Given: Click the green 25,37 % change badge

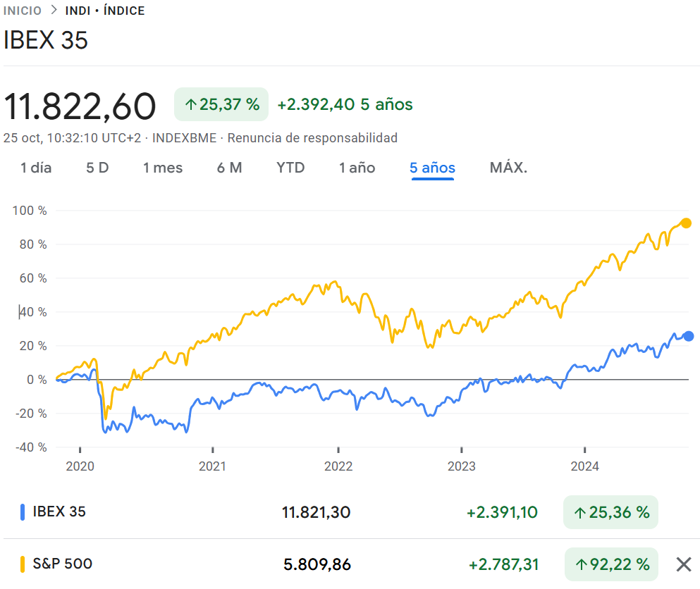Looking at the screenshot, I should point(221,104).
